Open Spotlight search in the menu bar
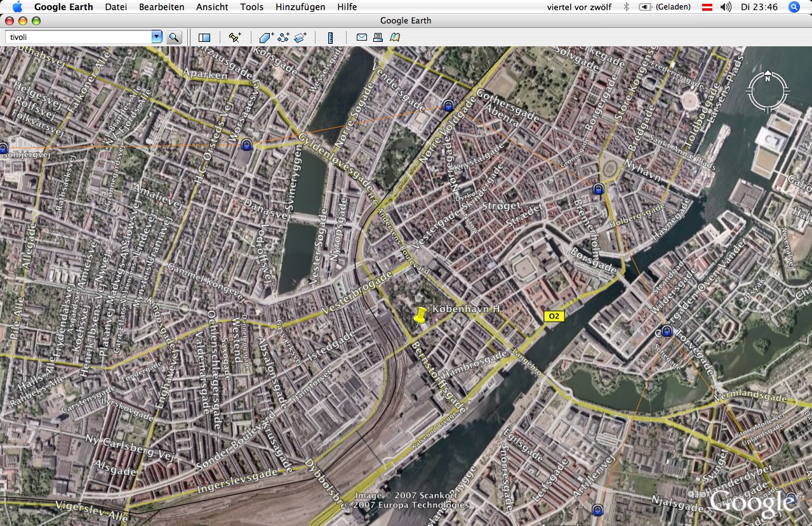812x526 pixels. (x=794, y=7)
